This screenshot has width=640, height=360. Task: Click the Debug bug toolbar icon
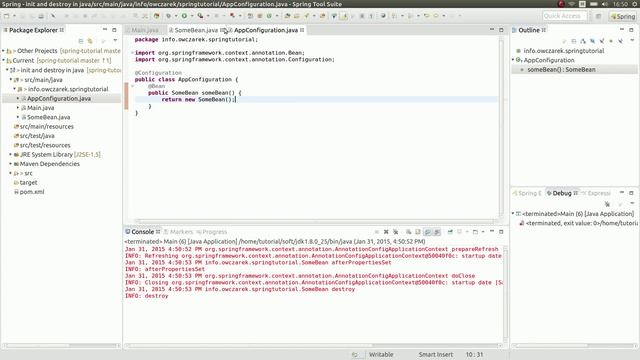(x=168, y=16)
